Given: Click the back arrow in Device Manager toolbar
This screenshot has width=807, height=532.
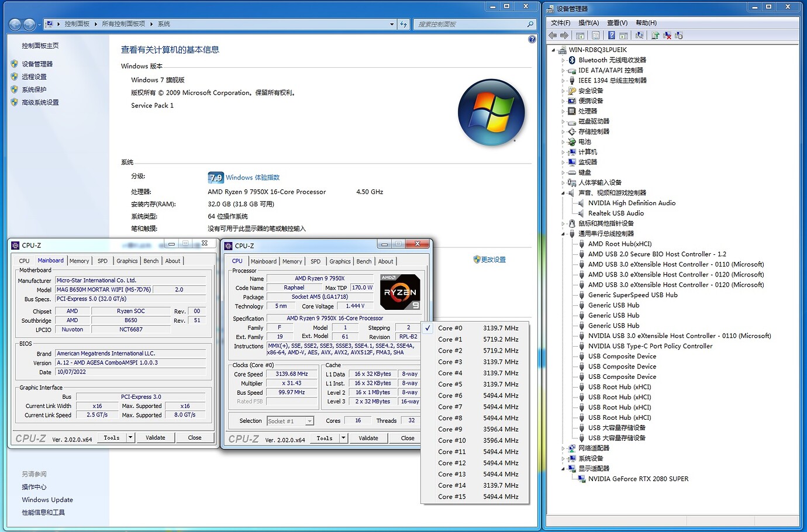Looking at the screenshot, I should tap(552, 36).
